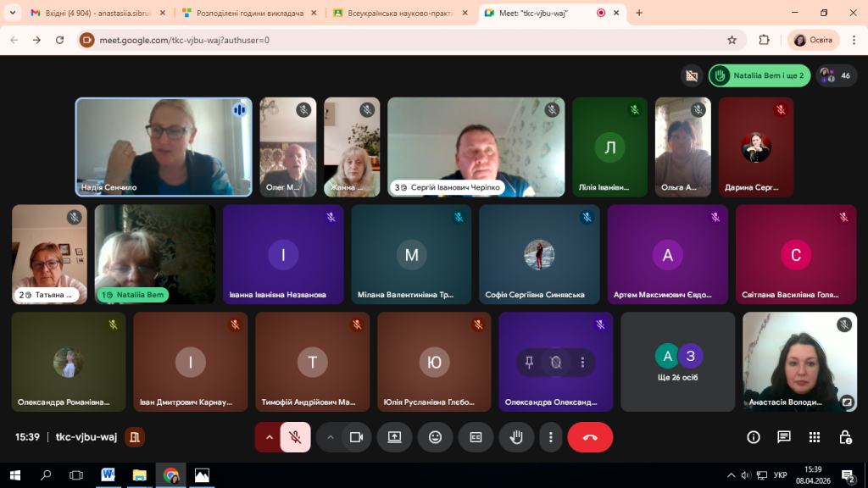
Task: Turn on closed captions
Action: [476, 437]
